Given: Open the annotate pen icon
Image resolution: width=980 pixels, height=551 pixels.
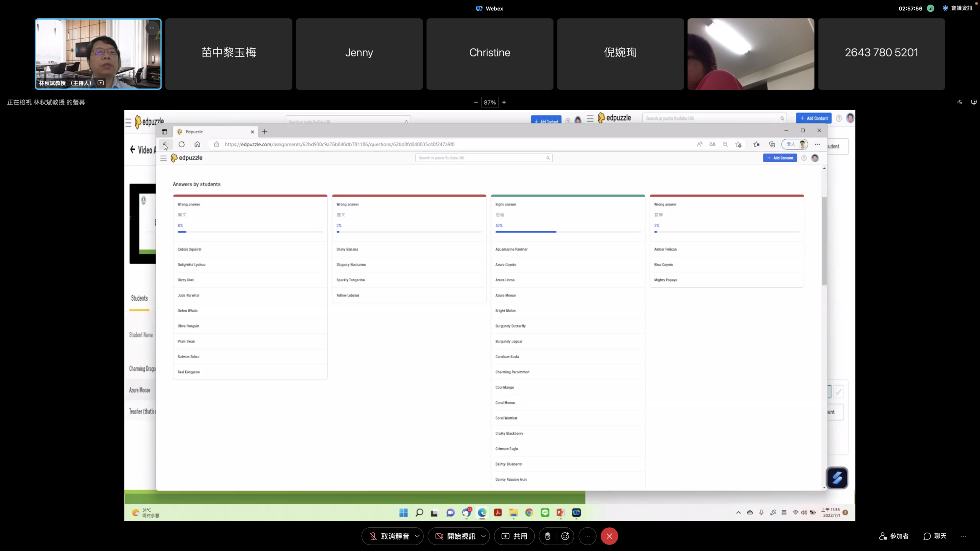Looking at the screenshot, I should [959, 102].
